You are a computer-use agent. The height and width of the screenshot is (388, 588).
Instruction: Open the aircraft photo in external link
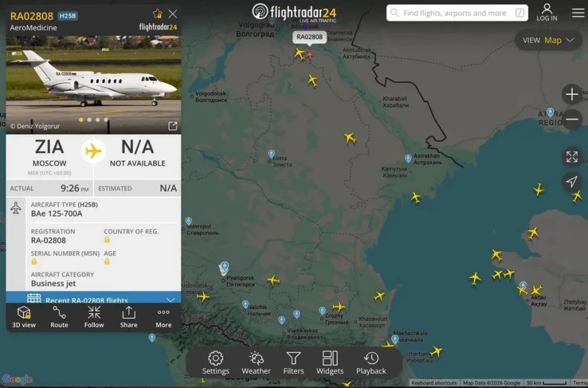click(173, 126)
